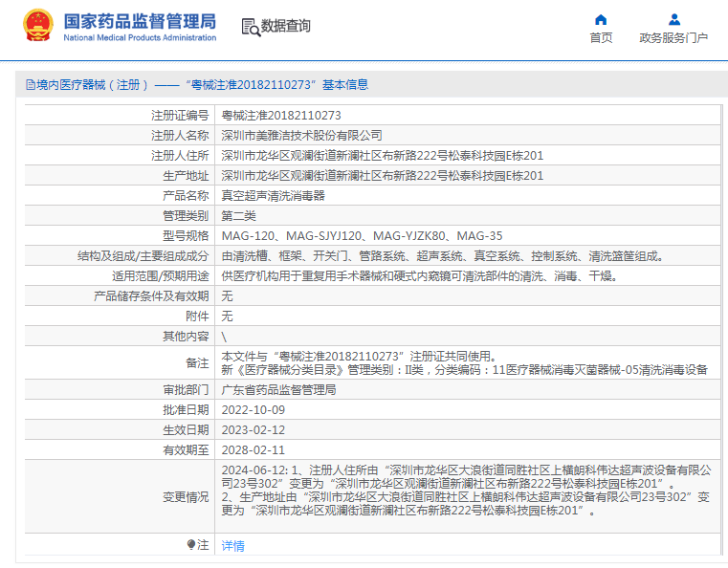This screenshot has width=728, height=568.
Task: Click the National Medical Products Administration subtitle
Action: (140, 37)
